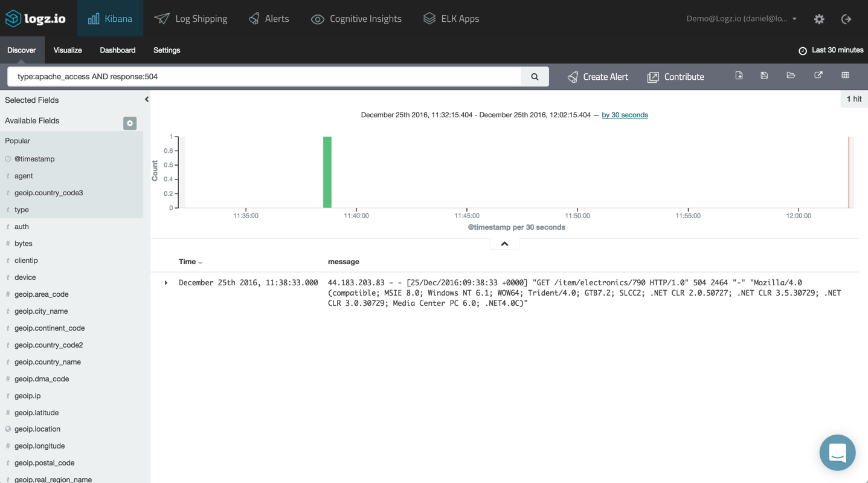Open saved search via folder icon

[x=791, y=76]
